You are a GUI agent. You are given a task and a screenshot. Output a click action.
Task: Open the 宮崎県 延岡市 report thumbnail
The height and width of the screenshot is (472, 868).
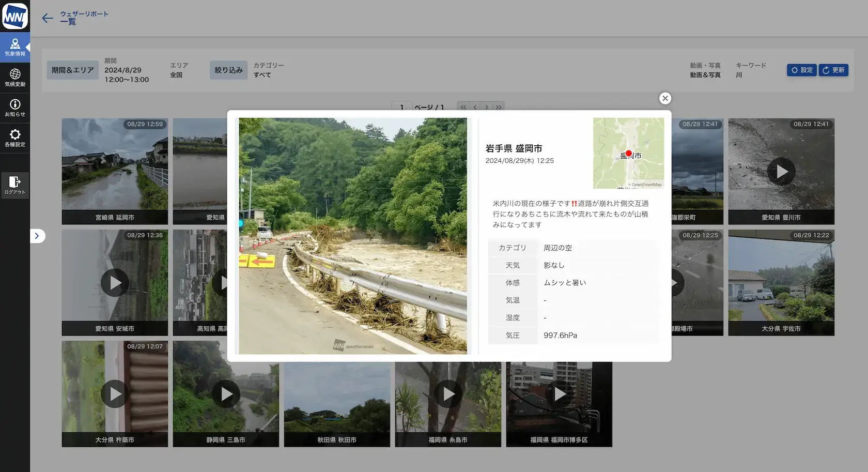point(115,171)
